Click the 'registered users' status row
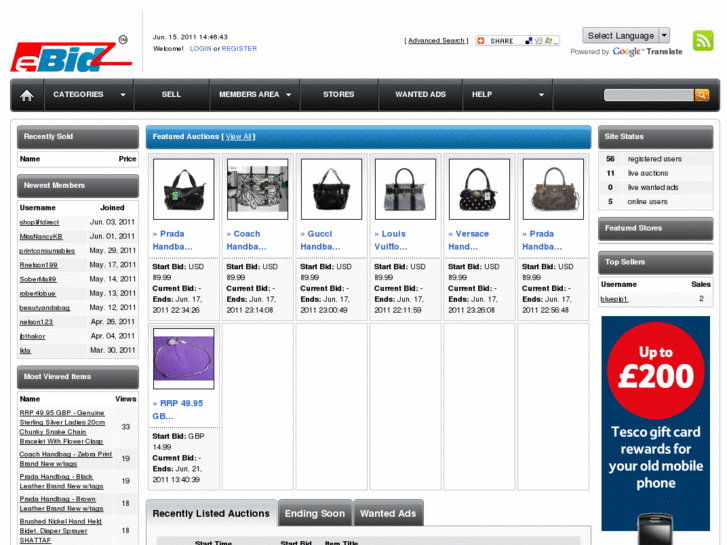This screenshot has width=727, height=545. tap(656, 159)
